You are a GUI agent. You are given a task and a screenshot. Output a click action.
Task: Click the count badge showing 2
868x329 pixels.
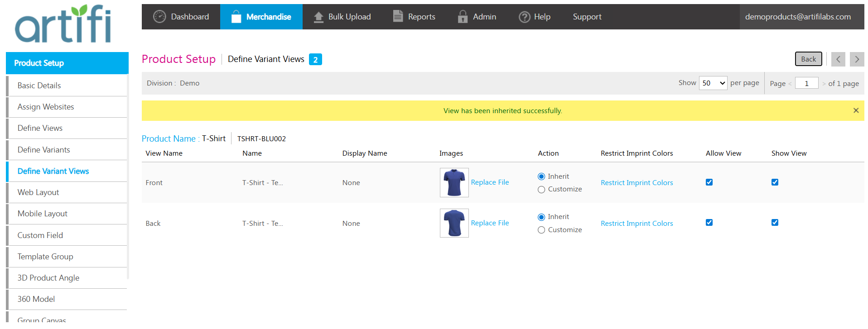(x=315, y=59)
